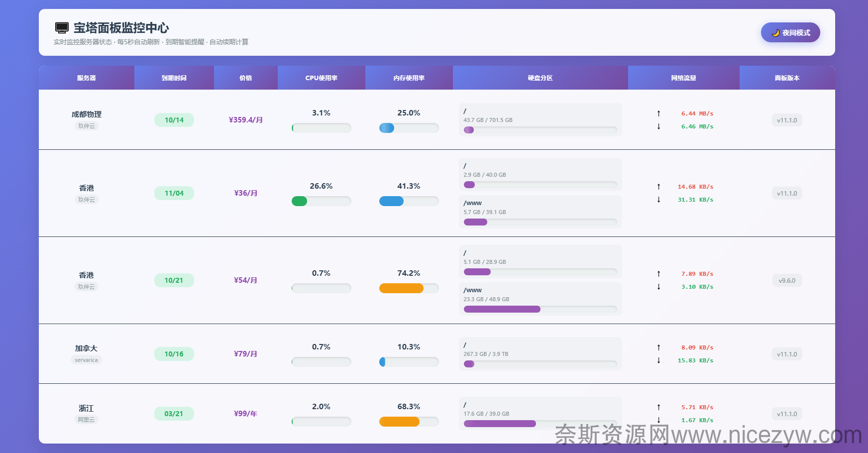Click the upload arrow for the Zhejiang server
Viewport: 868px width, 453px height.
click(x=658, y=407)
